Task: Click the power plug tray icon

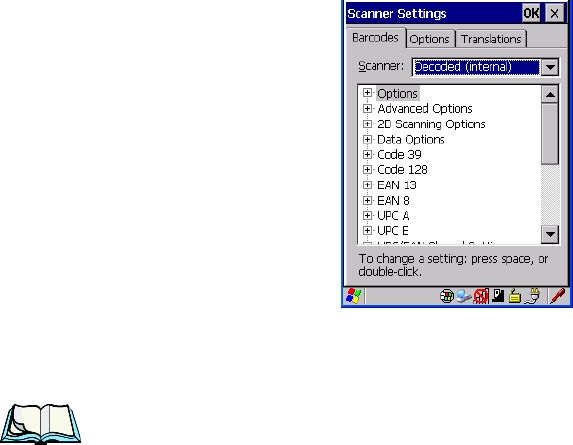Action: [532, 296]
